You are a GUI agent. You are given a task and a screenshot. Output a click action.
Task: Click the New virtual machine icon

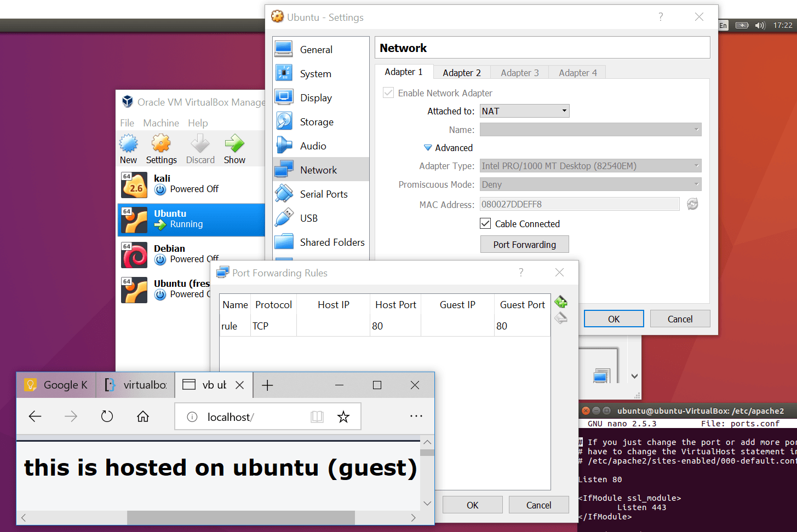129,144
